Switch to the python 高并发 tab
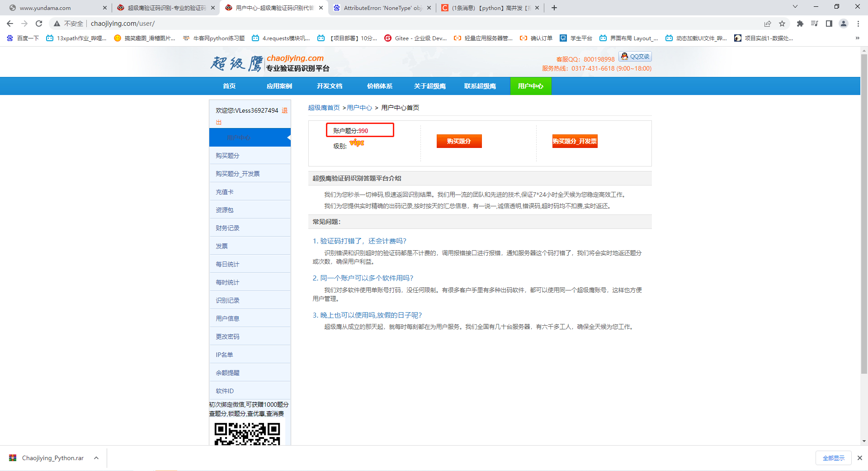Screen dimensions: 868x471 pyautogui.click(x=490, y=8)
